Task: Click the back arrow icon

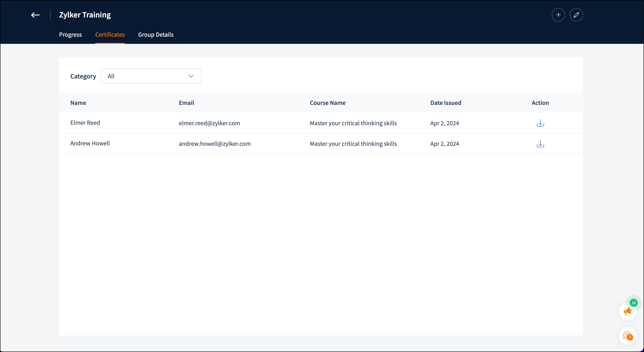Action: click(x=35, y=15)
